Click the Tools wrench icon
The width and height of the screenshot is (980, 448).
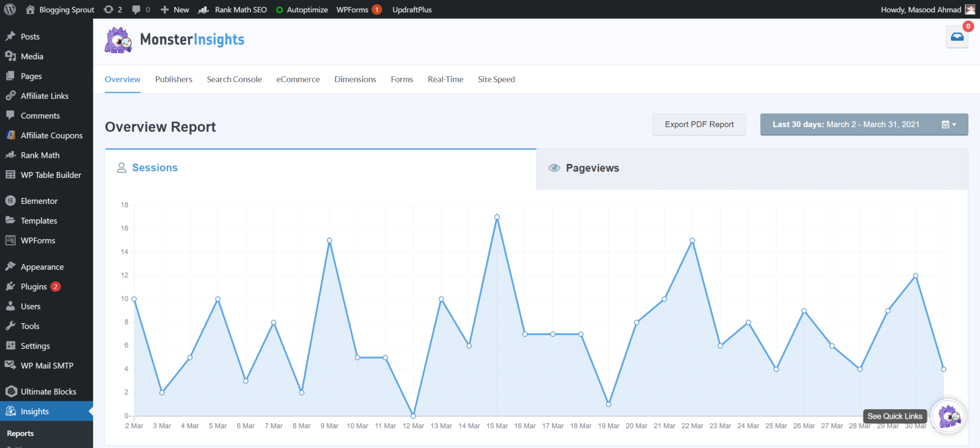[x=11, y=326]
